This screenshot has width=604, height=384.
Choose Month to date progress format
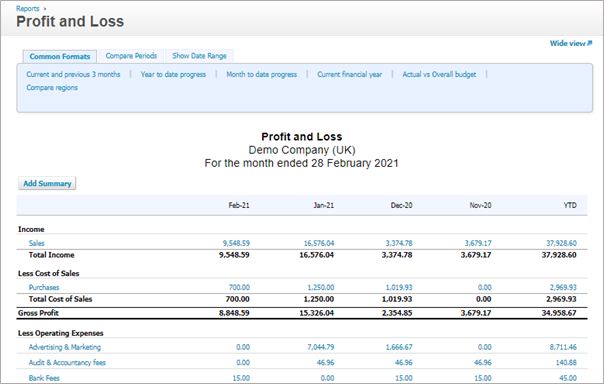click(x=262, y=74)
